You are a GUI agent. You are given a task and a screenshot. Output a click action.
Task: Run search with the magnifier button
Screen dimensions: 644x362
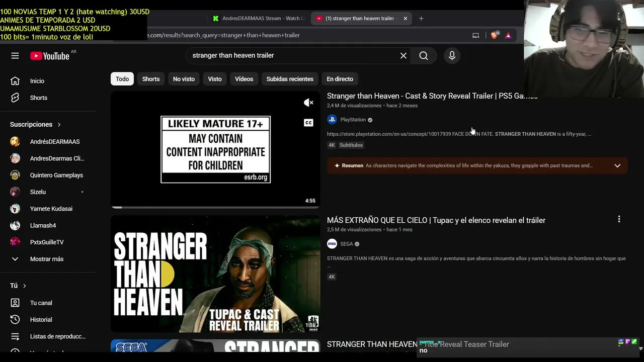coord(424,56)
